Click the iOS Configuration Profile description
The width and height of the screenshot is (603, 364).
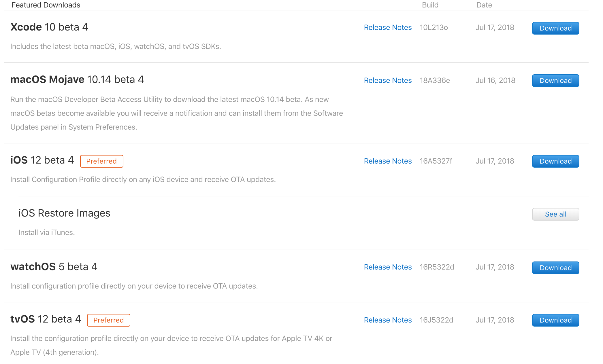143,179
